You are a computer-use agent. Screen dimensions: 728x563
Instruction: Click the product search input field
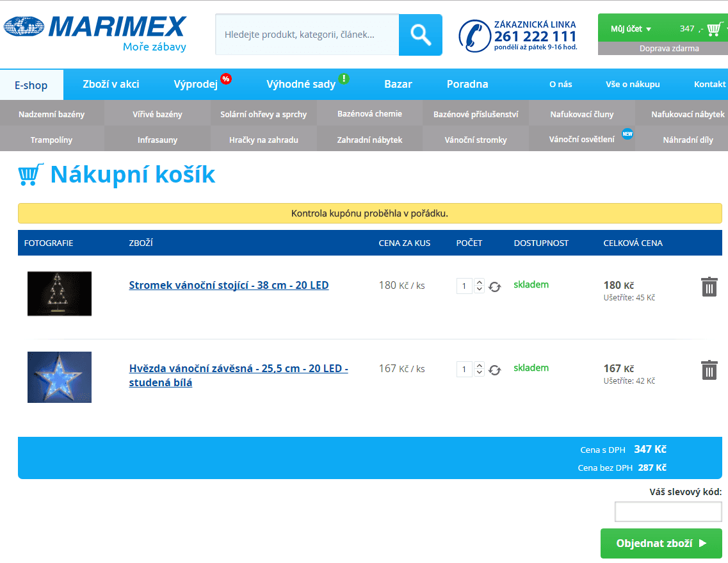click(x=307, y=35)
